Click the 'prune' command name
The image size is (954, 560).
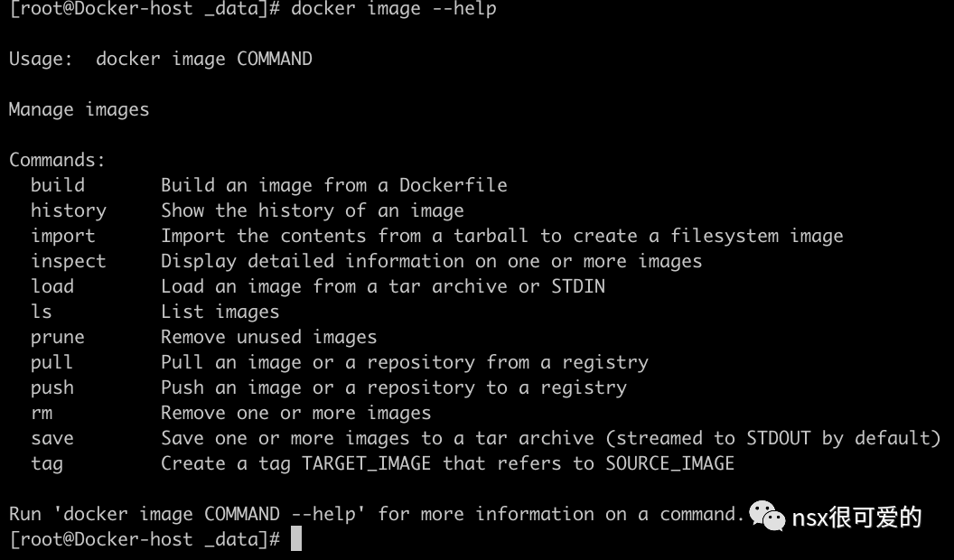coord(58,337)
